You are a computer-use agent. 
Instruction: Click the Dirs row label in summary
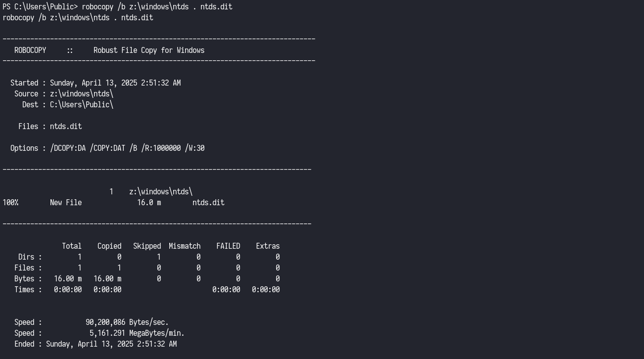[x=26, y=257]
